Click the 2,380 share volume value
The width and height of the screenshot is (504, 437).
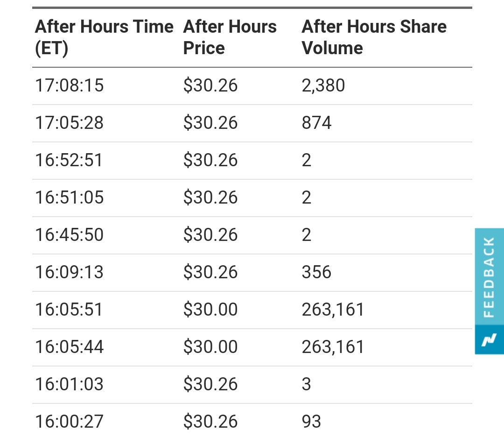[323, 85]
